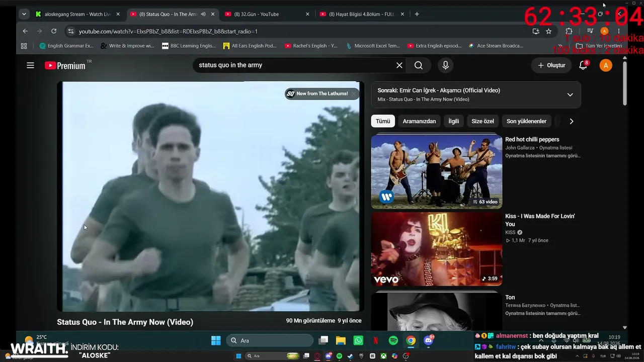The image size is (644, 362).
Task: Open Kiss - I Was Made For Lovin' You title
Action: tap(540, 220)
